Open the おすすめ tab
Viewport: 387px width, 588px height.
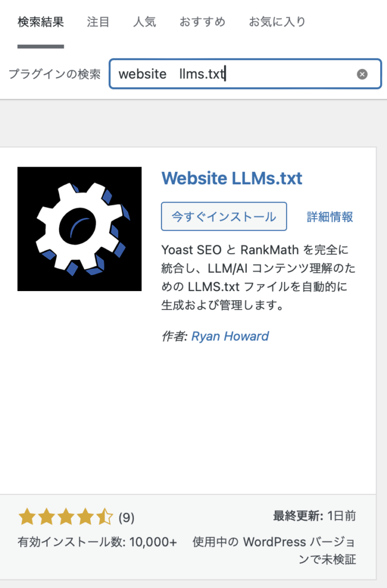point(203,22)
